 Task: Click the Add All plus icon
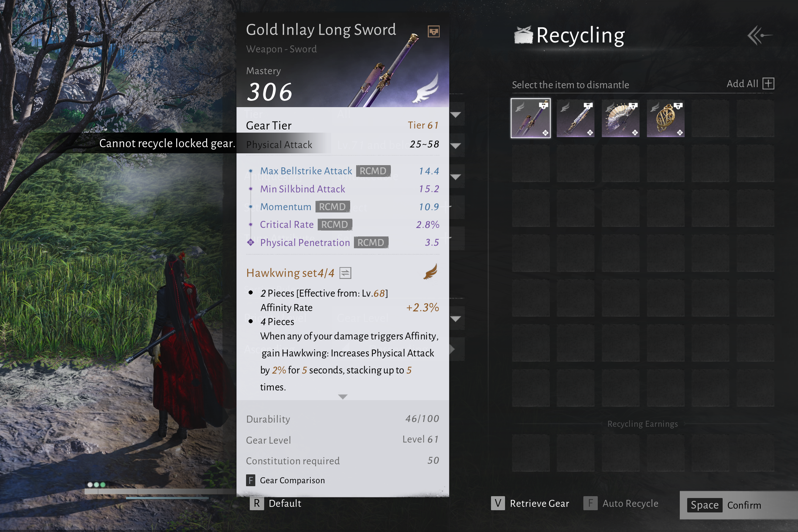(768, 83)
